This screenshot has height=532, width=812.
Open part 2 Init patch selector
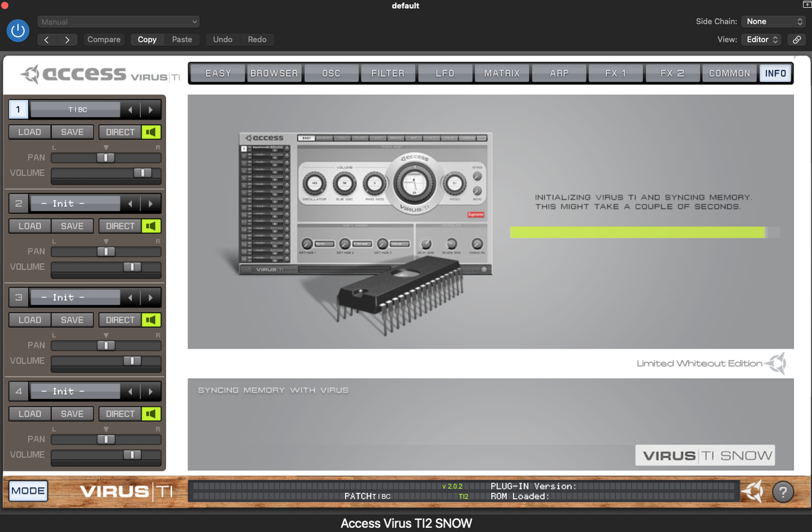(x=76, y=203)
